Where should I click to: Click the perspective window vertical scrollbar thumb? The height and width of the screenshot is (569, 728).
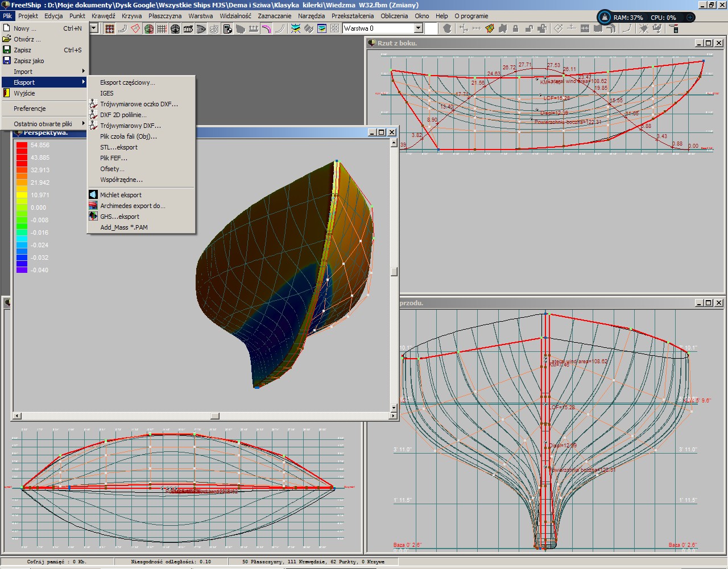click(x=394, y=272)
